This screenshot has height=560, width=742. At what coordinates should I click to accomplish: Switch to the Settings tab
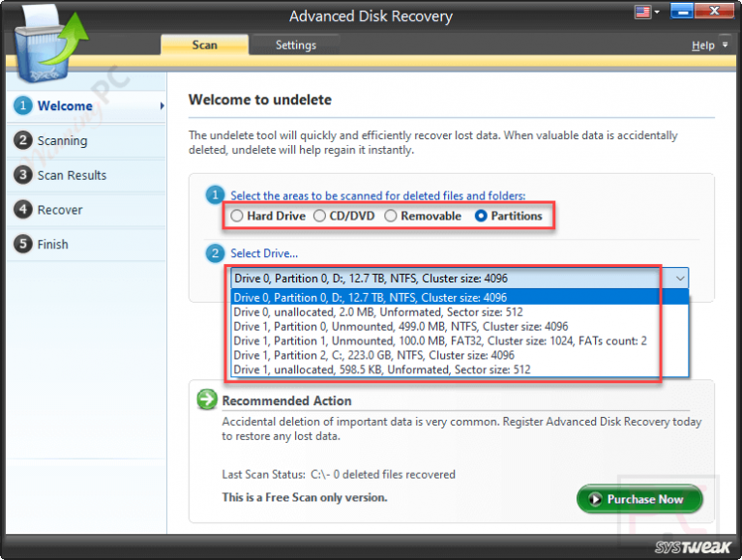pyautogui.click(x=296, y=44)
